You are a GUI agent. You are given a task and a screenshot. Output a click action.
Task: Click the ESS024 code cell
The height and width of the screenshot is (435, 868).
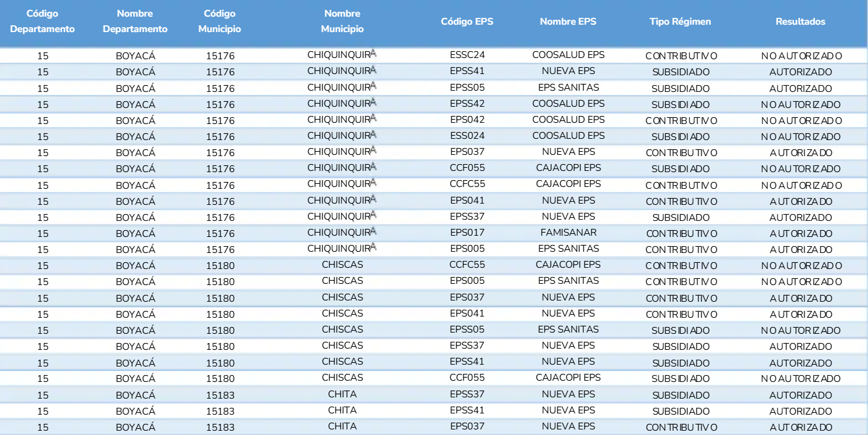click(x=467, y=136)
